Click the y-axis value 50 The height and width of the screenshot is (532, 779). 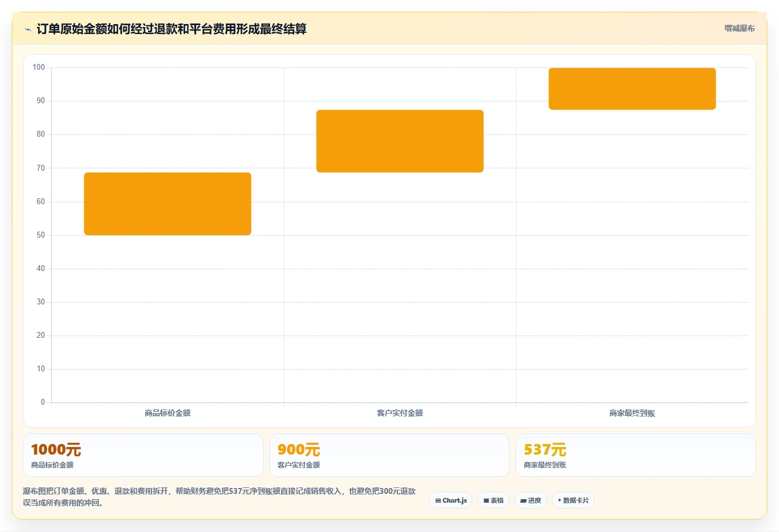[41, 235]
